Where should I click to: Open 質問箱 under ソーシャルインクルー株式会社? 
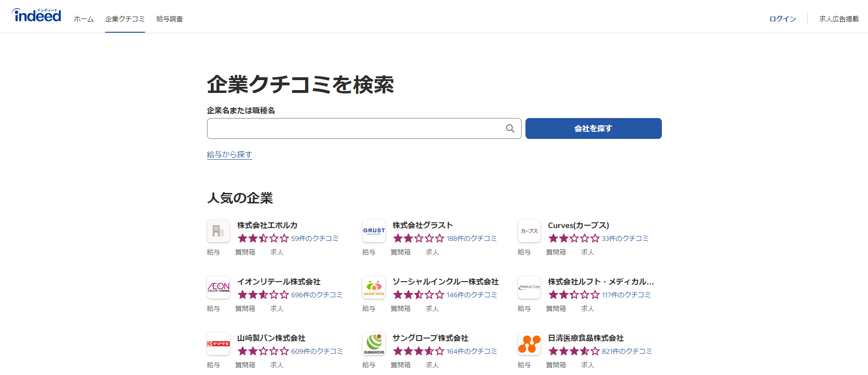(401, 309)
